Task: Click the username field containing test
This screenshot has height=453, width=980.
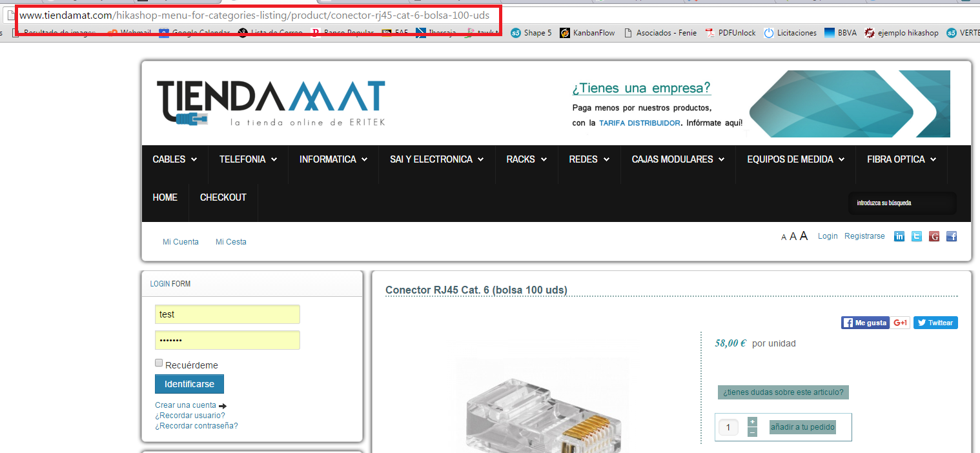Action: (227, 314)
